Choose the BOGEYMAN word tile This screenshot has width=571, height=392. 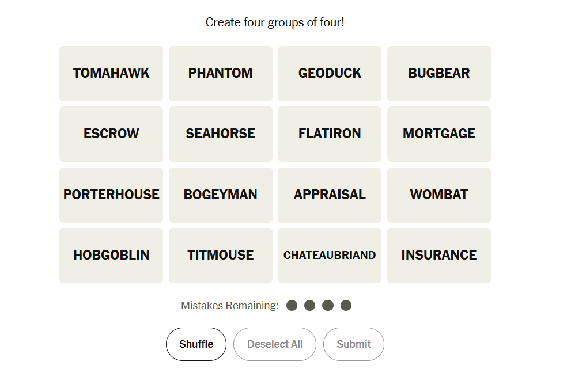click(x=221, y=195)
